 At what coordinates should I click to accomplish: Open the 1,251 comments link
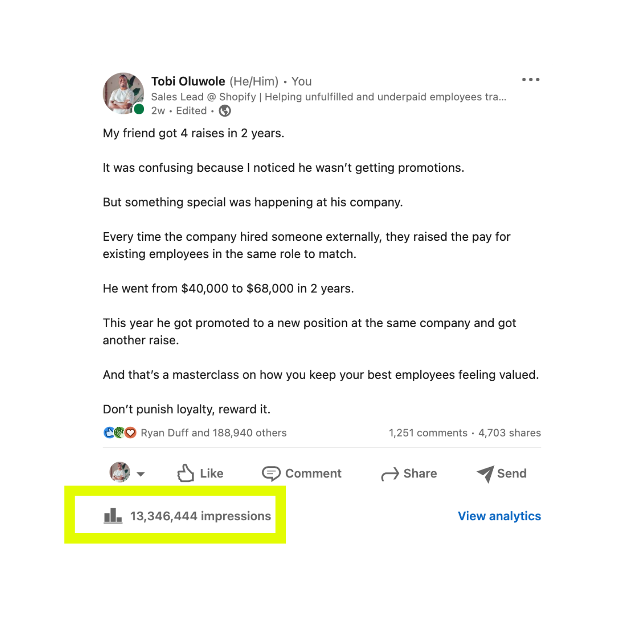pos(428,433)
